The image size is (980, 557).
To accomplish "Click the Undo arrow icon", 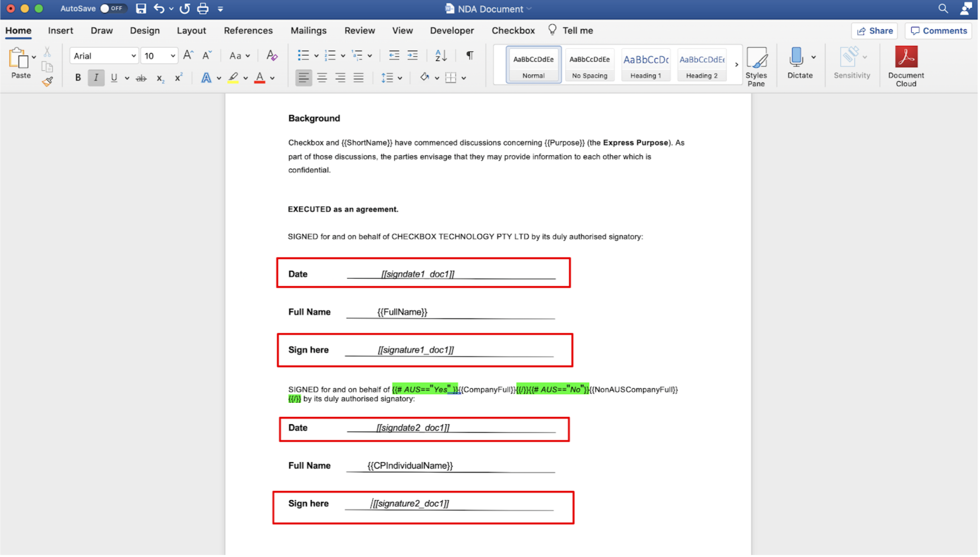I will coord(159,8).
